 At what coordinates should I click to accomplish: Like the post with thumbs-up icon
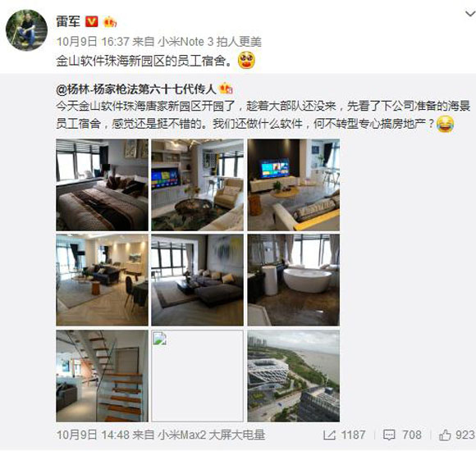(445, 435)
